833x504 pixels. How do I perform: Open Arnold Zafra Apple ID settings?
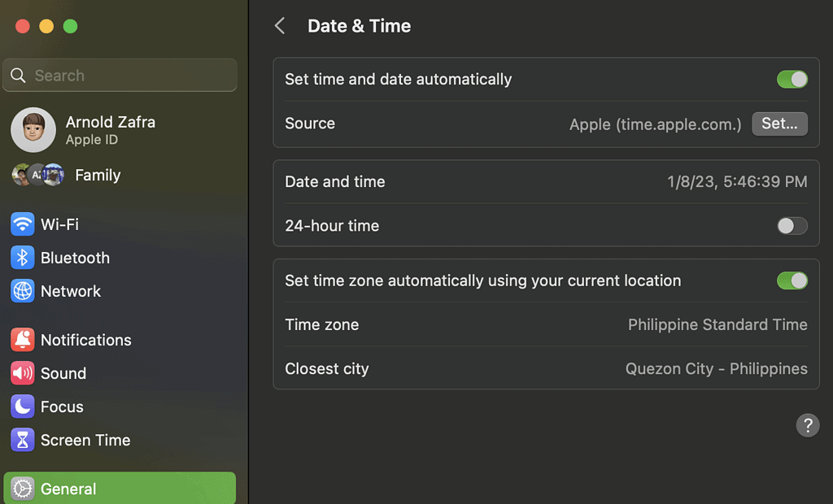coord(110,130)
